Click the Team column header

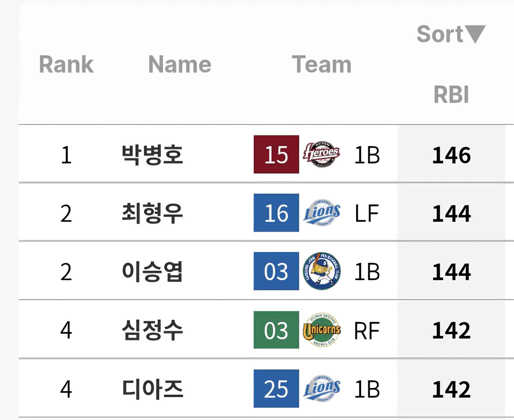point(322,64)
